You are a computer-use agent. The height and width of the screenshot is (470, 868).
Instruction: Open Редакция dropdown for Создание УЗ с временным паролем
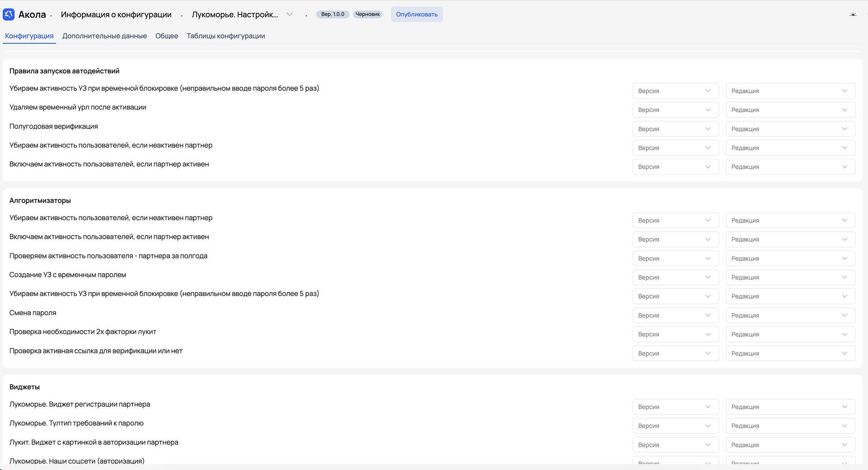(x=790, y=277)
